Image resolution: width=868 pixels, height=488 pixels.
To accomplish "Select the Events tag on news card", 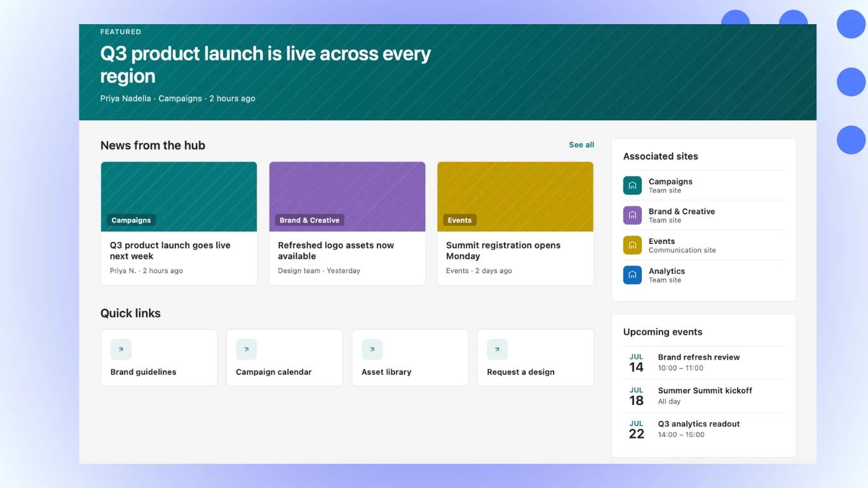I will click(459, 220).
